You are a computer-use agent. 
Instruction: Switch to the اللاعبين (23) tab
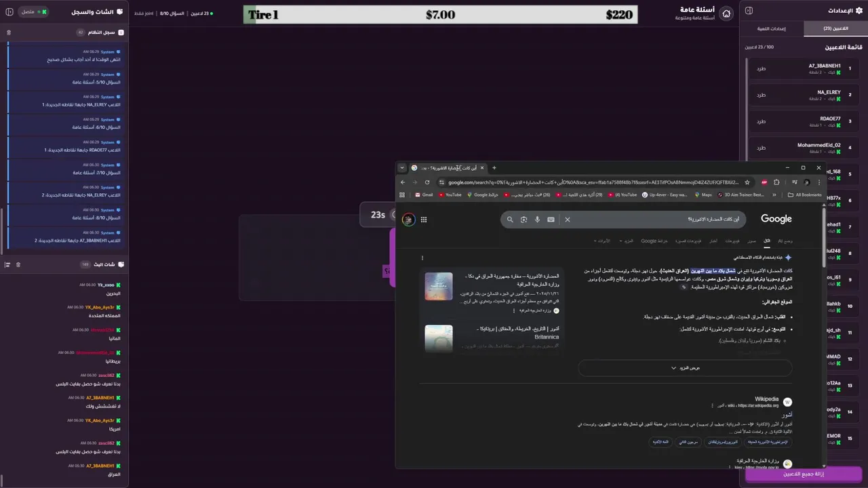(835, 28)
